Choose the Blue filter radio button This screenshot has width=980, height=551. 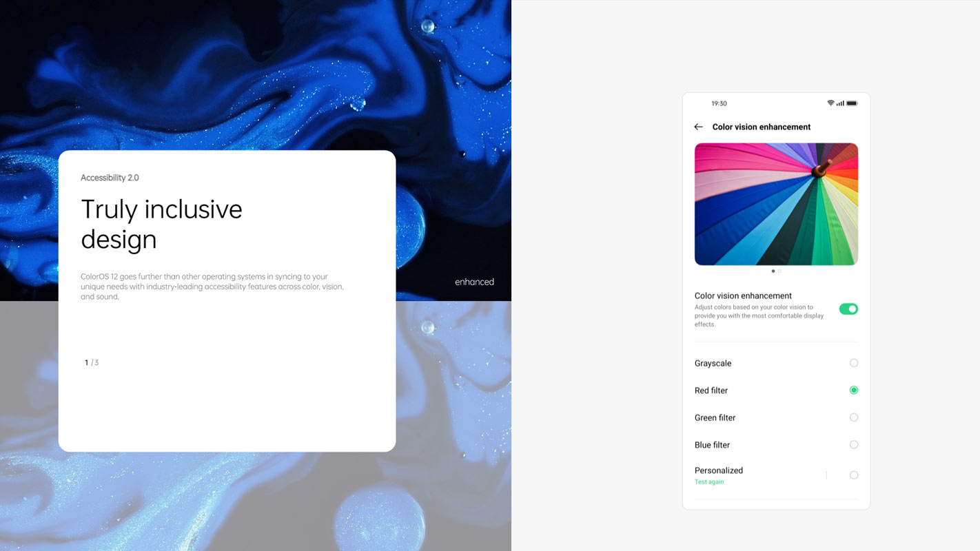pos(854,445)
